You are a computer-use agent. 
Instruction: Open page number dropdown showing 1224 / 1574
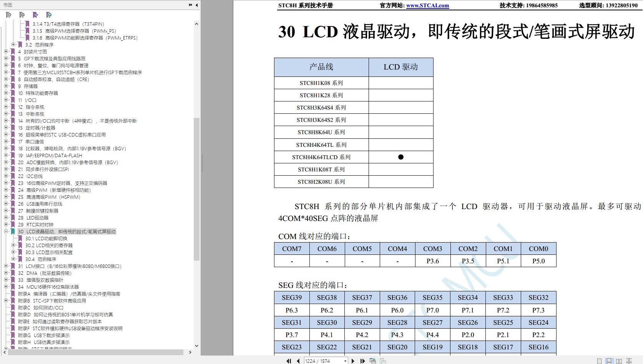pos(345,361)
